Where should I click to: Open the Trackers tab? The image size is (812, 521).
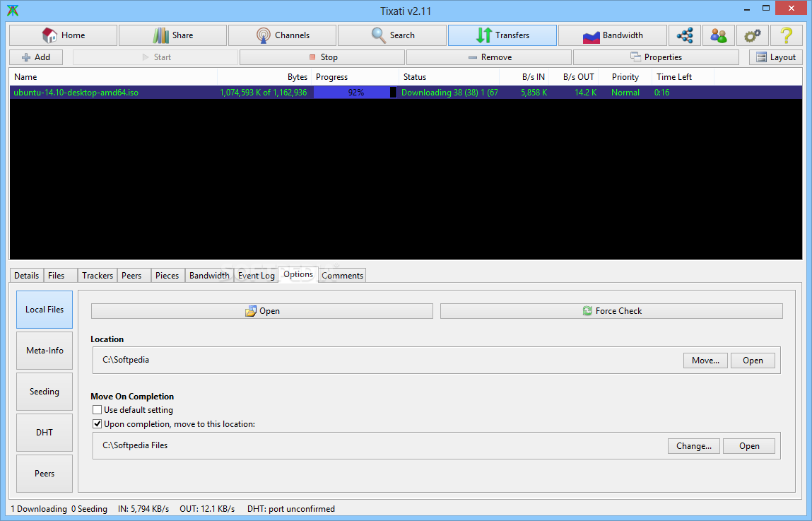(98, 276)
